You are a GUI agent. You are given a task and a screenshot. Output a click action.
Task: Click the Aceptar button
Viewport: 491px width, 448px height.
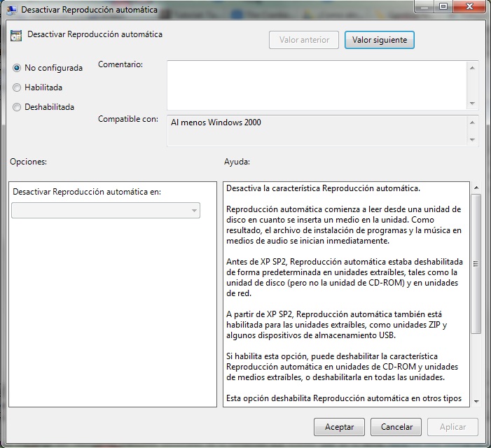coord(339,427)
